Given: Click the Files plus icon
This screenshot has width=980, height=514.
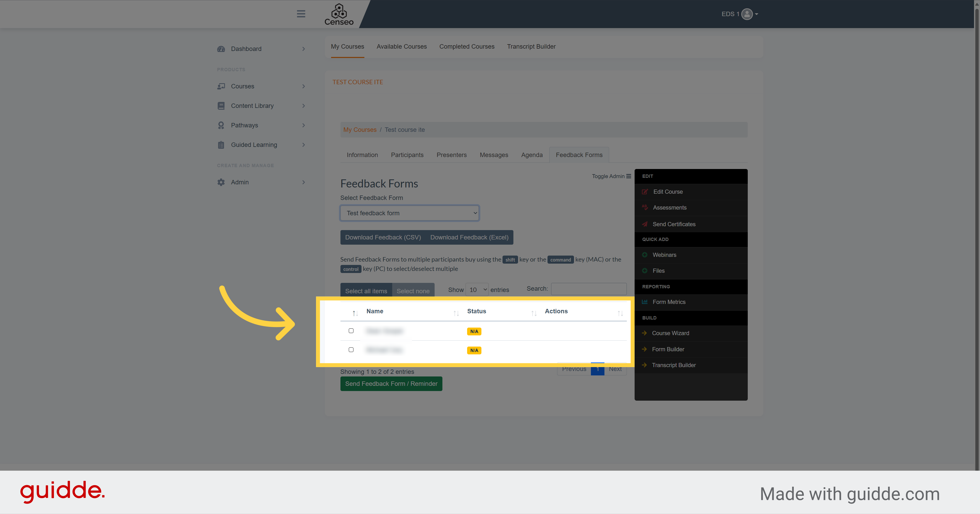Looking at the screenshot, I should (645, 271).
